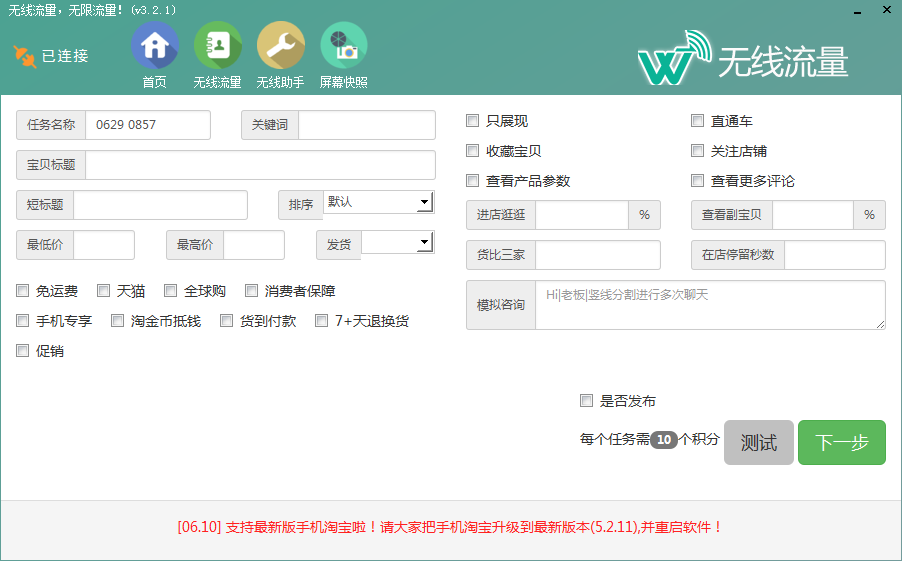The image size is (902, 561).
Task: Expand the 发货 dropdown
Action: click(398, 242)
